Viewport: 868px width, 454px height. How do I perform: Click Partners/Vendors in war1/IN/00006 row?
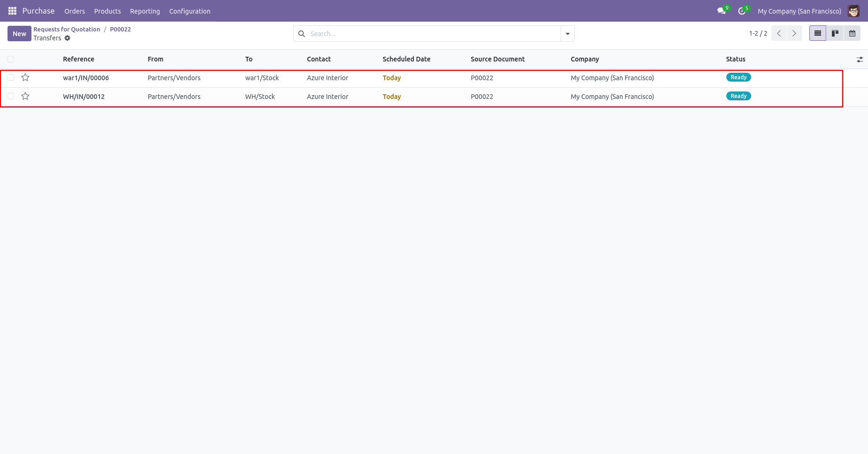pos(174,78)
